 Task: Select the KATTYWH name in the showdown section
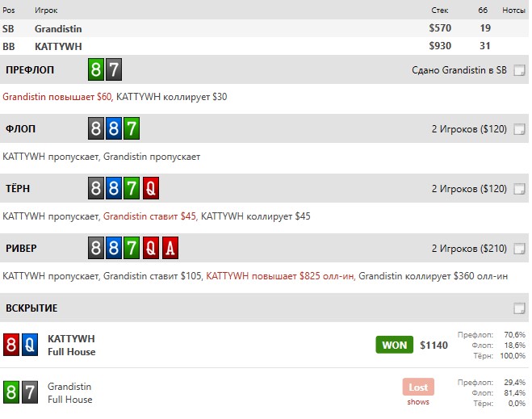(x=71, y=338)
